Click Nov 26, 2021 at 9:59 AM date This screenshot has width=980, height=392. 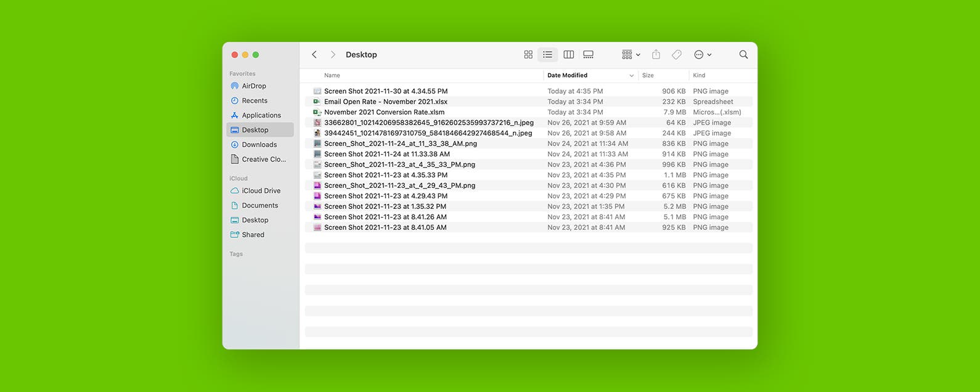587,123
